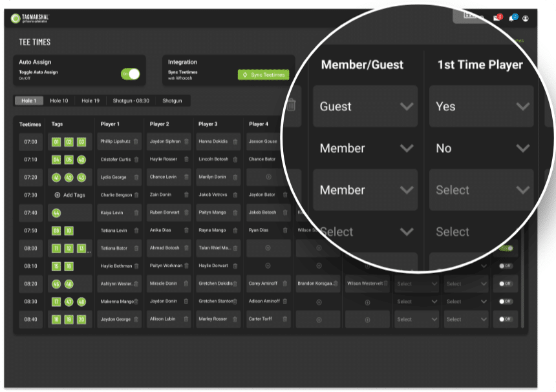This screenshot has height=392, width=556.
Task: Open the mail notifications icon
Action: point(497,18)
